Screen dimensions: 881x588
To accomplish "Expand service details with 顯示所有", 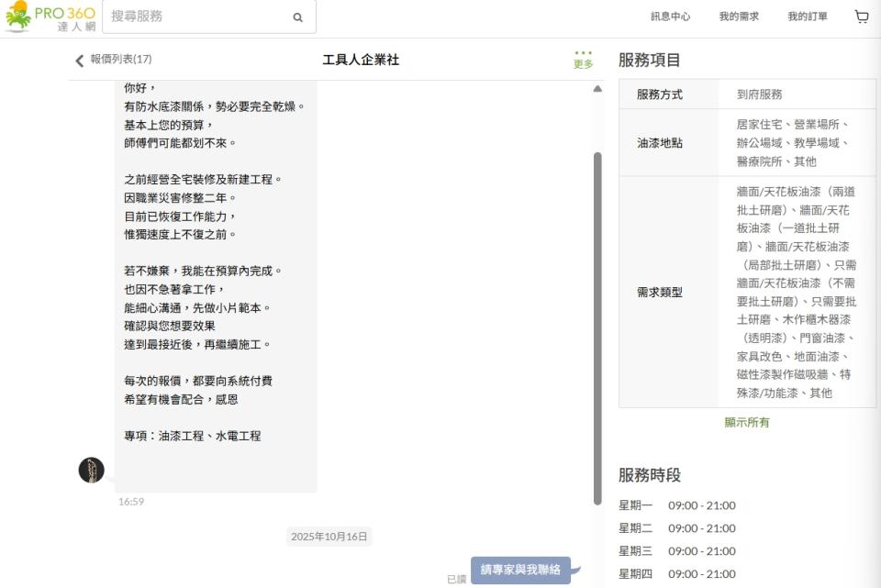I will point(747,423).
